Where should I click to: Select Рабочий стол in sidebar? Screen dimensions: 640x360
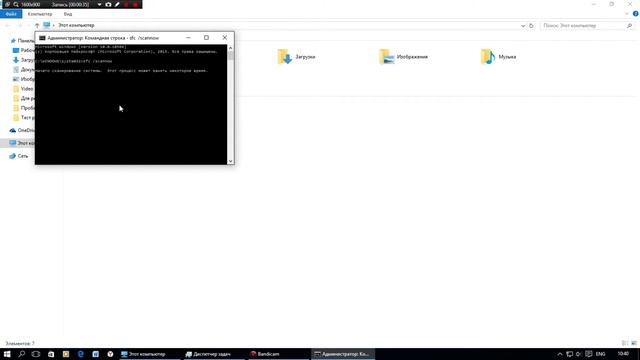(x=24, y=50)
